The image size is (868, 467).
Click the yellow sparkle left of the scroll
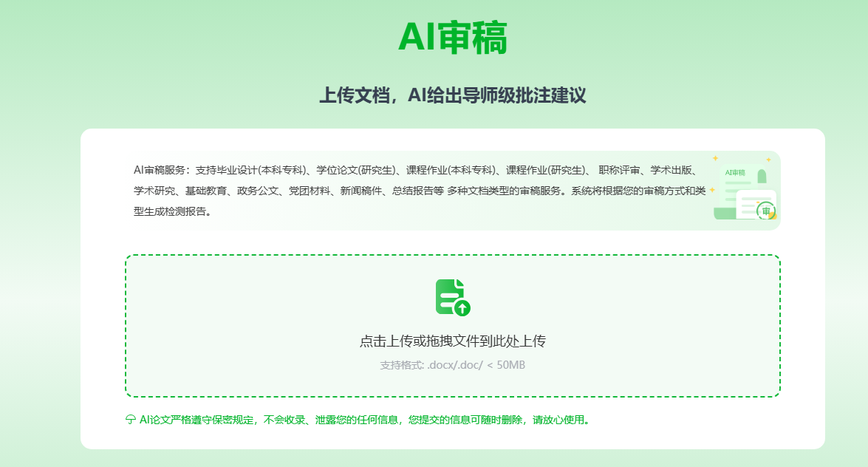coord(712,190)
